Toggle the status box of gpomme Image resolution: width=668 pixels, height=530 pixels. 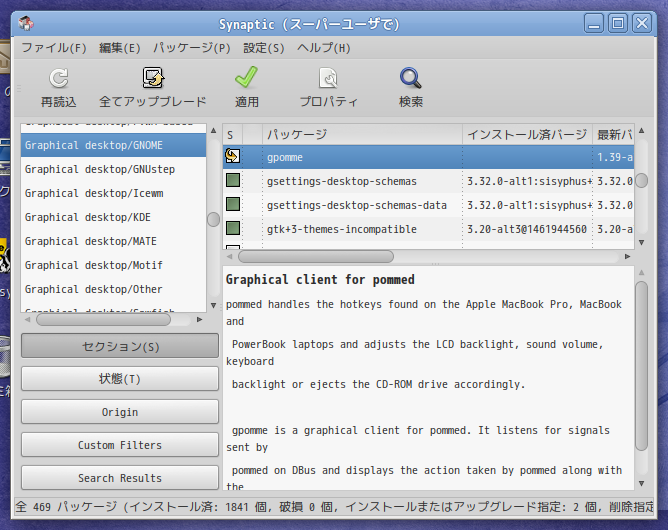point(233,156)
